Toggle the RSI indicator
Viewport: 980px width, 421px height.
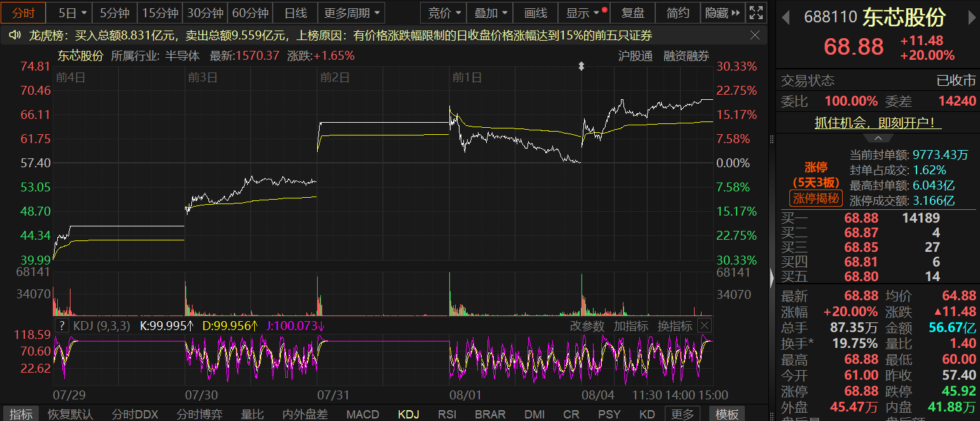447,414
